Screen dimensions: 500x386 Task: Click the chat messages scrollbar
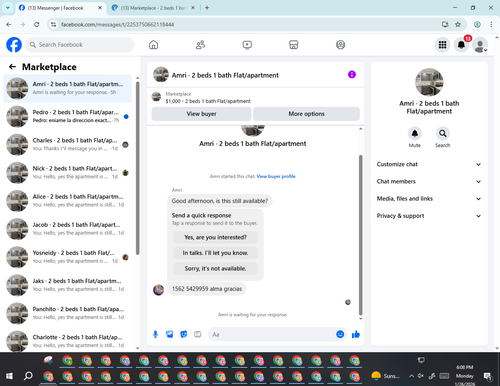360,235
